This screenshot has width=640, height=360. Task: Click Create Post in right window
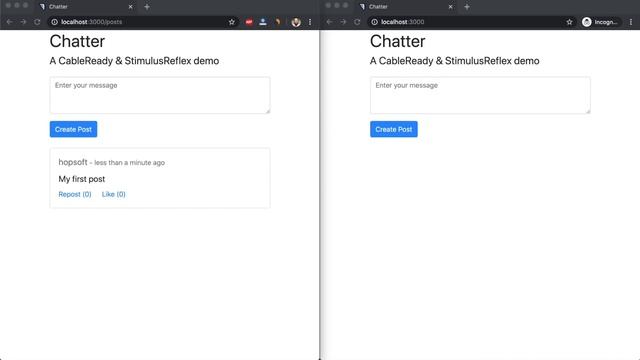click(394, 129)
